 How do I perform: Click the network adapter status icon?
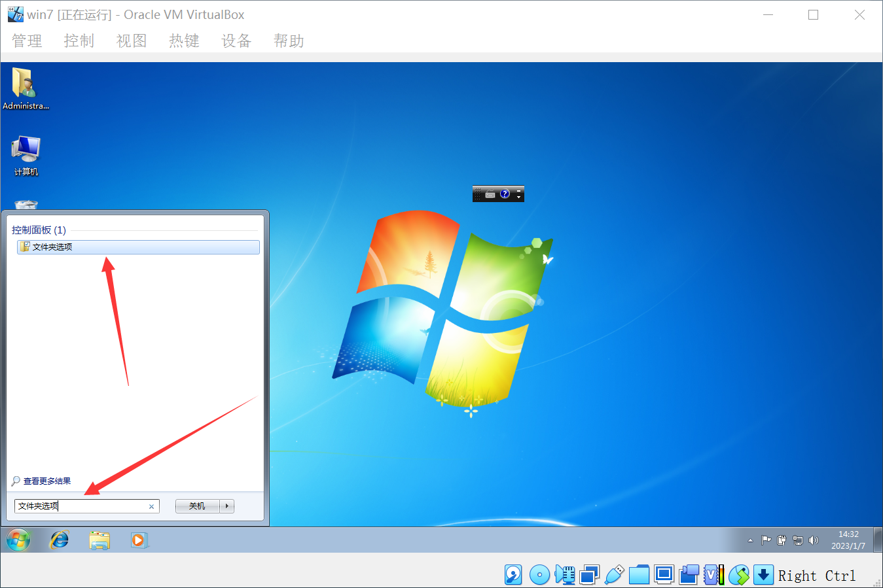[x=590, y=575]
